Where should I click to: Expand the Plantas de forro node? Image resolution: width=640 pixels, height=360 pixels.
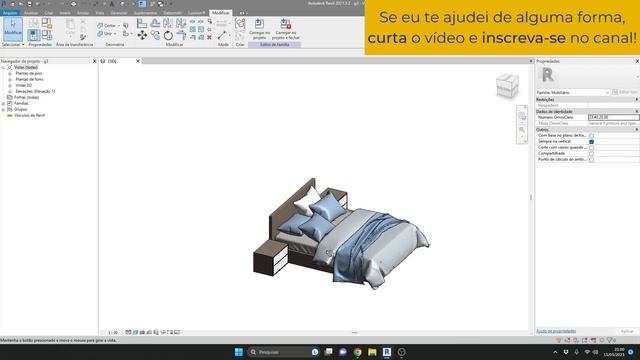click(x=10, y=80)
